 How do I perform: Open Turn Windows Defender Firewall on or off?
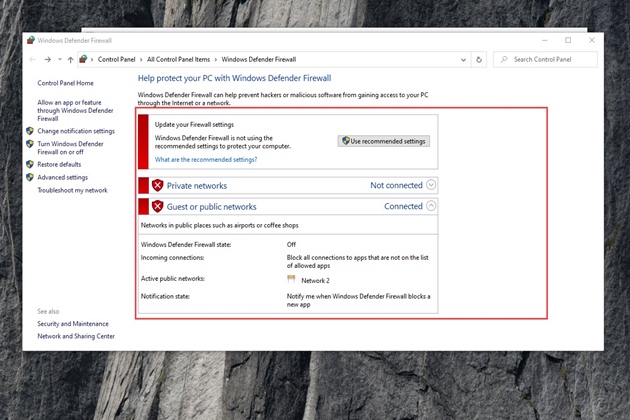click(70, 148)
